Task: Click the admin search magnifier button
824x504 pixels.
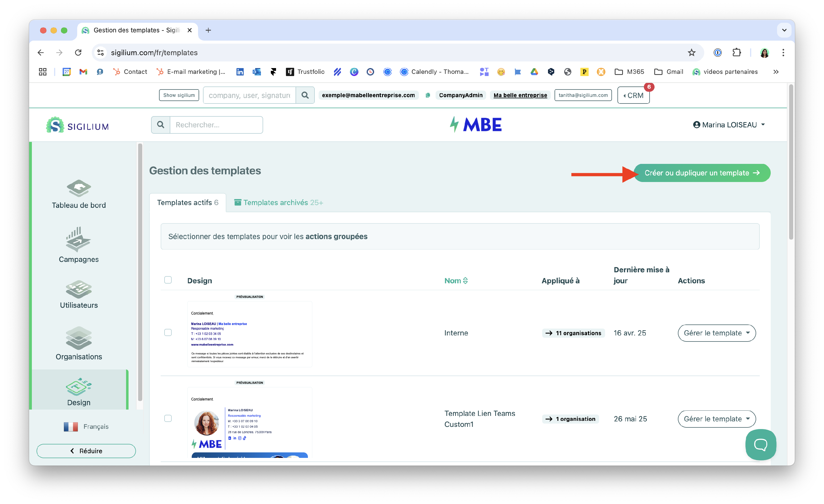Action: [x=305, y=95]
